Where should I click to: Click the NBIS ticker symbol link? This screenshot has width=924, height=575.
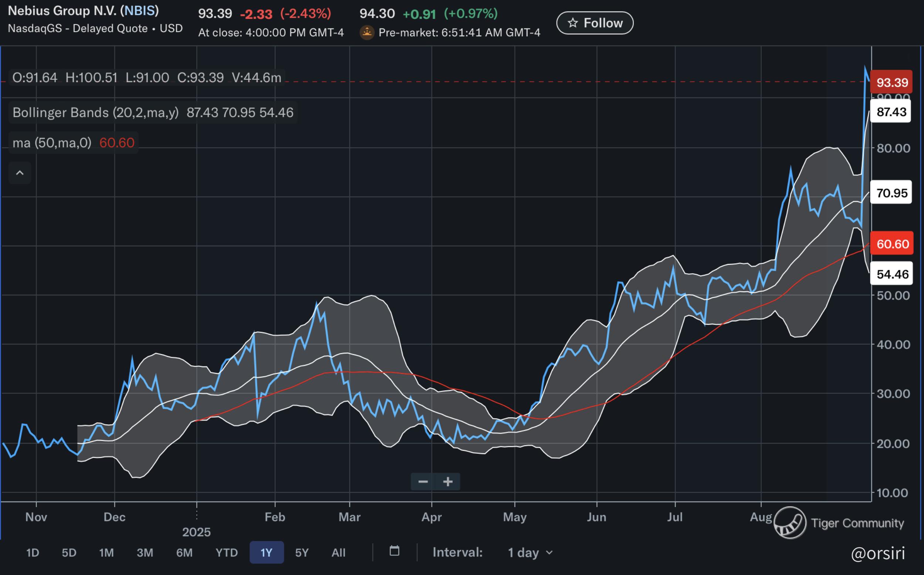click(x=139, y=11)
